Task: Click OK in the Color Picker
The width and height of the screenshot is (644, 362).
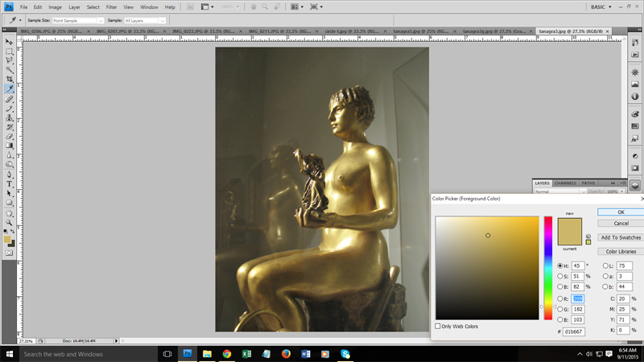Action: click(621, 212)
